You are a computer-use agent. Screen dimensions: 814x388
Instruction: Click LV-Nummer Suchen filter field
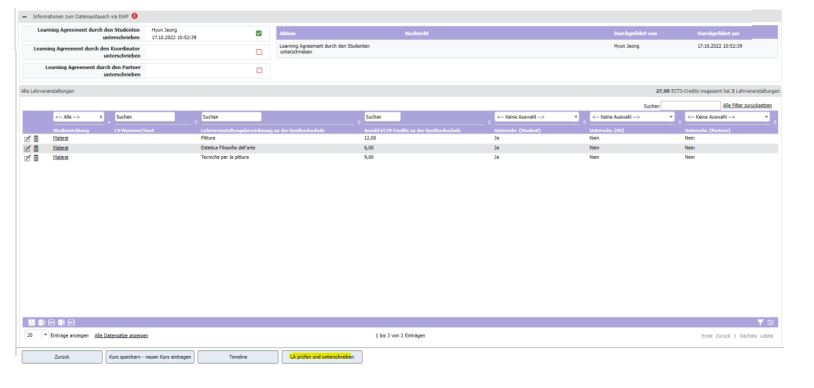(x=145, y=117)
